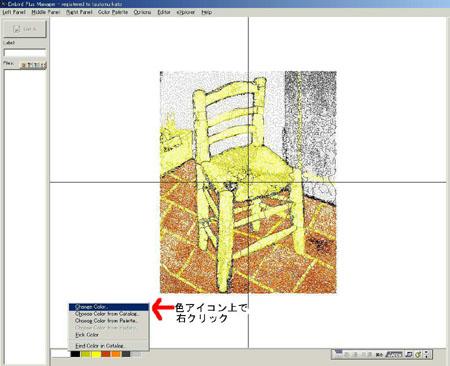Click the blue window icon beside the broom
Viewport: 450px width, 366px height.
point(409,354)
